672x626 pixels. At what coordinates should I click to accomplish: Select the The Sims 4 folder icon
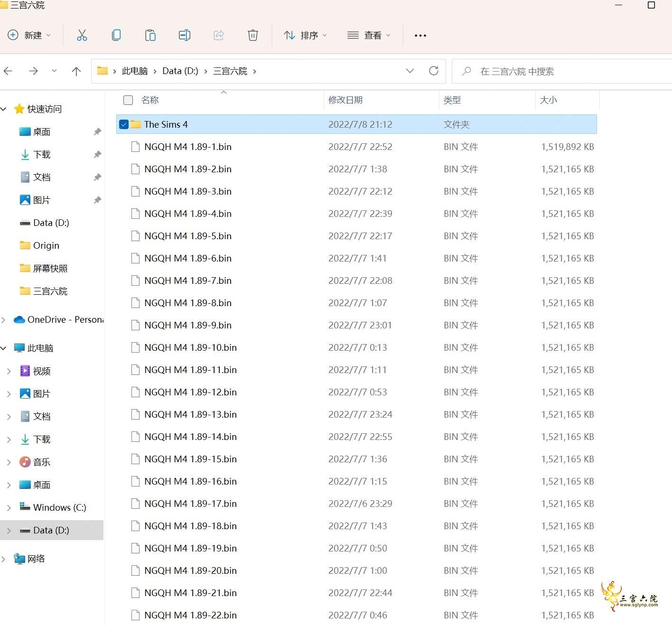coord(136,124)
